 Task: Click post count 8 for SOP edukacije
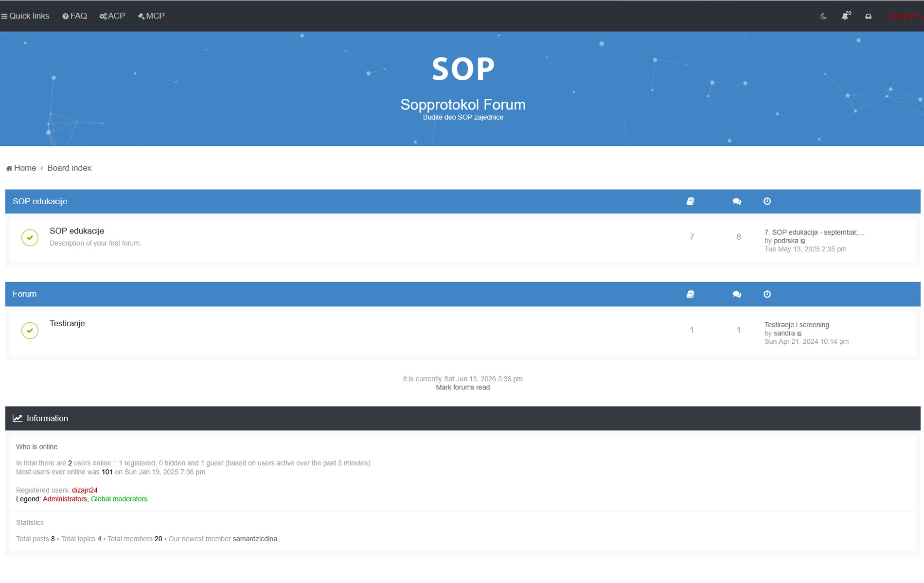[738, 237]
